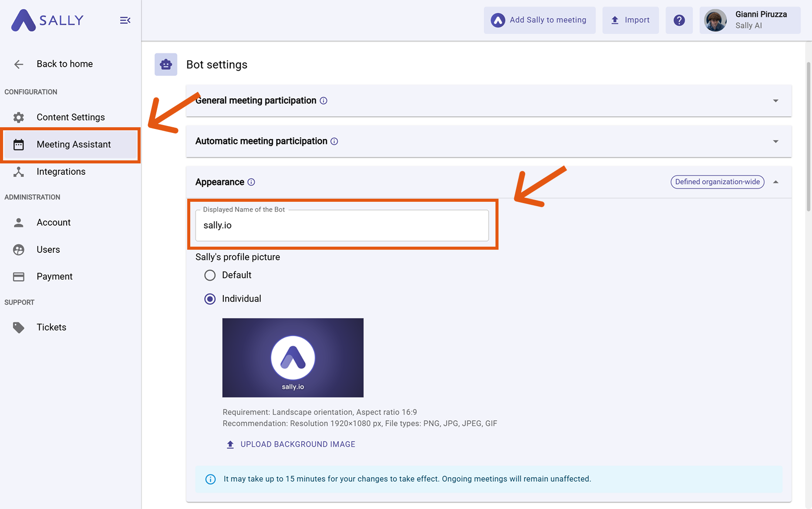
Task: Click the sally.io background image preview
Action: pos(293,357)
